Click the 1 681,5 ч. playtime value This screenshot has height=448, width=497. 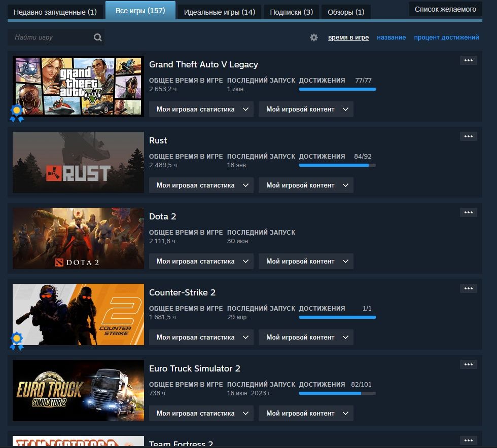point(163,317)
